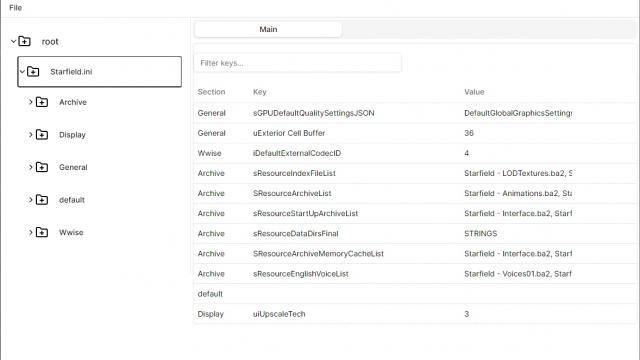Select the root tree label
This screenshot has width=640, height=360.
pyautogui.click(x=50, y=42)
